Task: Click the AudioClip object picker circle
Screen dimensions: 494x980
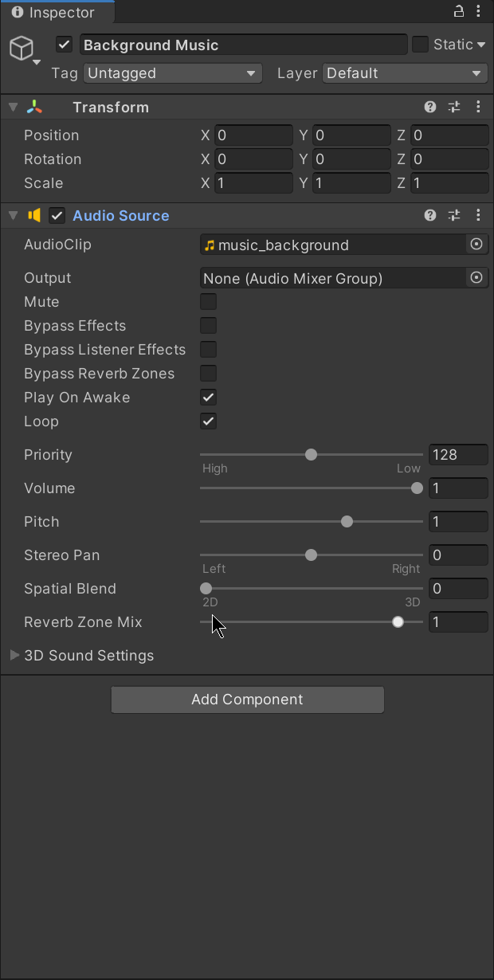Action: click(476, 245)
